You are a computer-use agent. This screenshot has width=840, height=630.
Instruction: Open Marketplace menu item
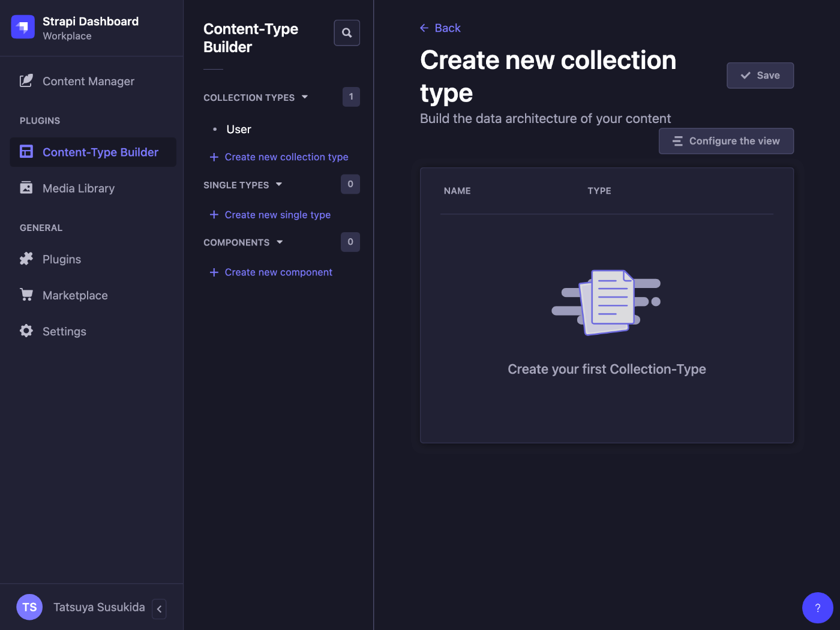point(93,295)
